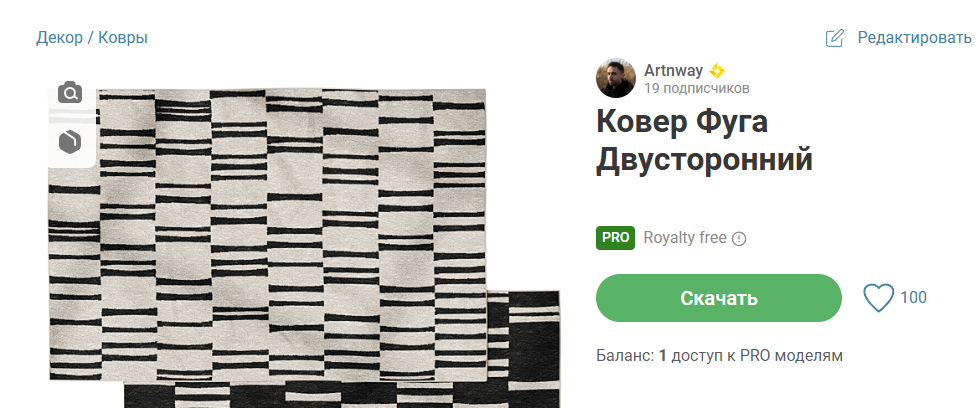Select the camera image view icon
Screen dimensions: 977x408
click(70, 93)
